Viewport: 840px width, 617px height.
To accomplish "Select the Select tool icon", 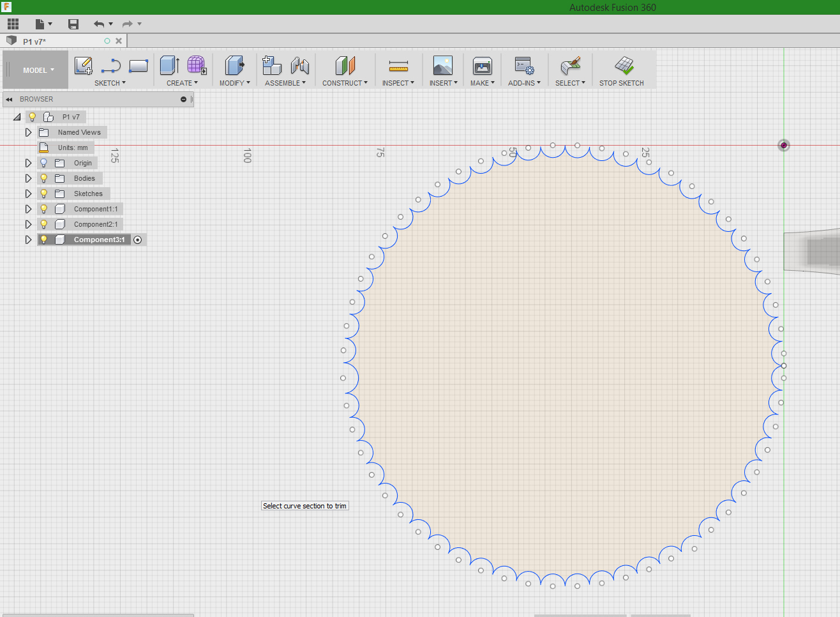I will coord(570,65).
